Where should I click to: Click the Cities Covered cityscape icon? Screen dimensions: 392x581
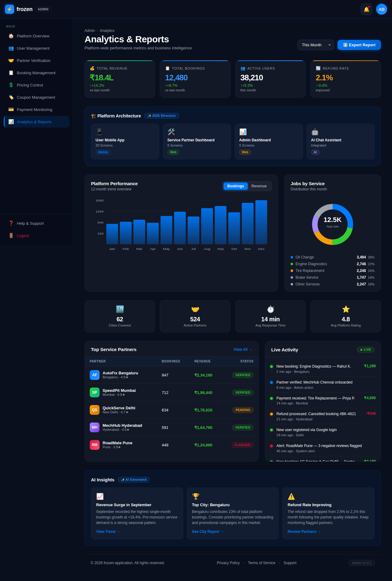pos(120,309)
